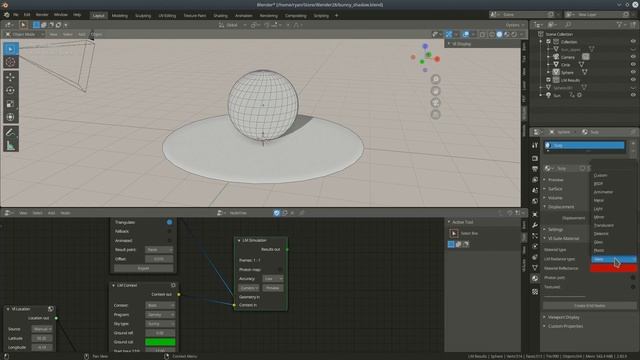This screenshot has height=360, width=640.
Task: Switch perspective/orthographic view icon
Action: (x=436, y=115)
